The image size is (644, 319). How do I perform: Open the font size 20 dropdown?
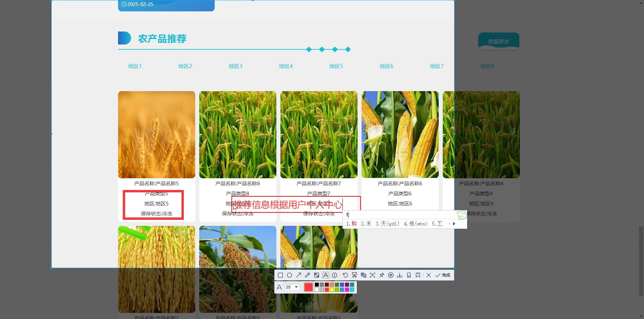(x=292, y=287)
